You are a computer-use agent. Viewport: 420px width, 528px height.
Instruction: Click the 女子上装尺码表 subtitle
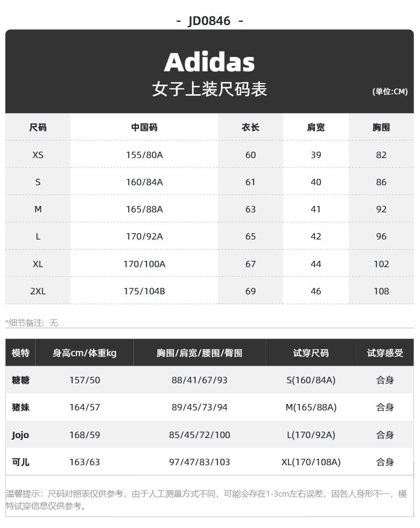pos(209,89)
